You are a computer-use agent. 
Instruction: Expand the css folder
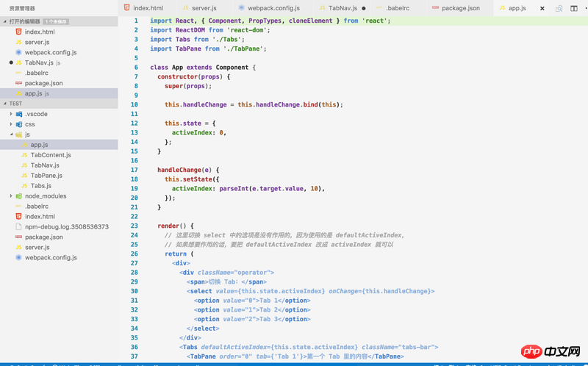(11, 124)
